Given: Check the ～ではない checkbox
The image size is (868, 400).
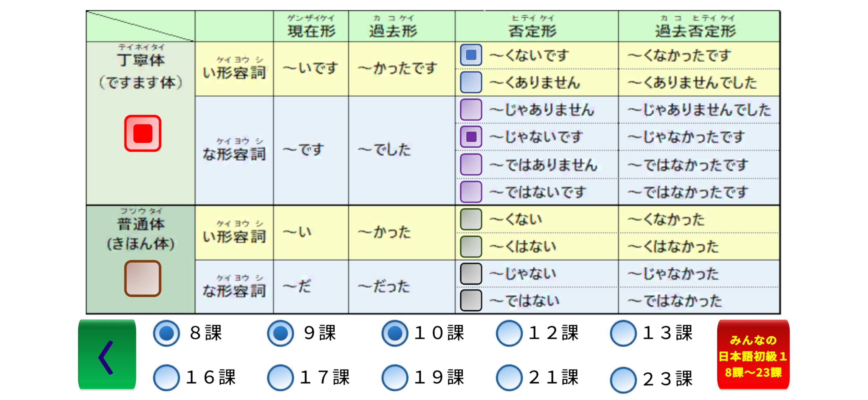Looking at the screenshot, I should coord(471,300).
